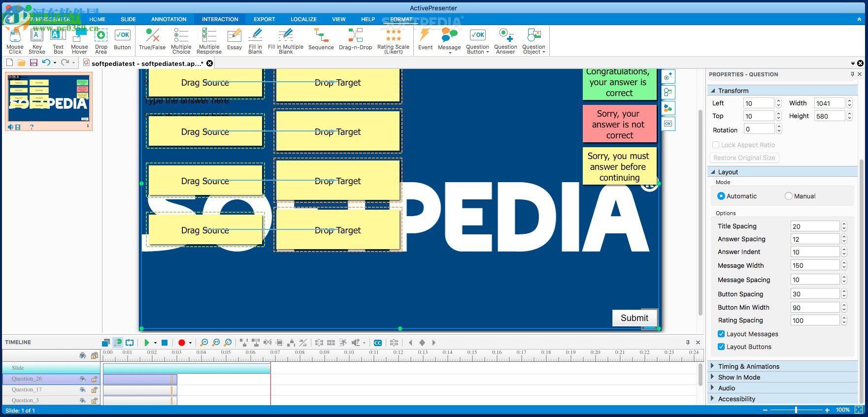Click zoom-in plus in status bar
Screen dimensions: 868x417
coord(827,410)
